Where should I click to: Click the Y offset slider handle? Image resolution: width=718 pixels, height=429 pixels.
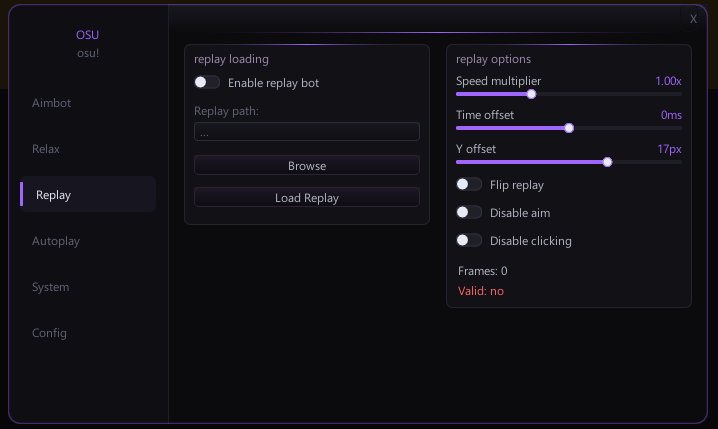607,162
